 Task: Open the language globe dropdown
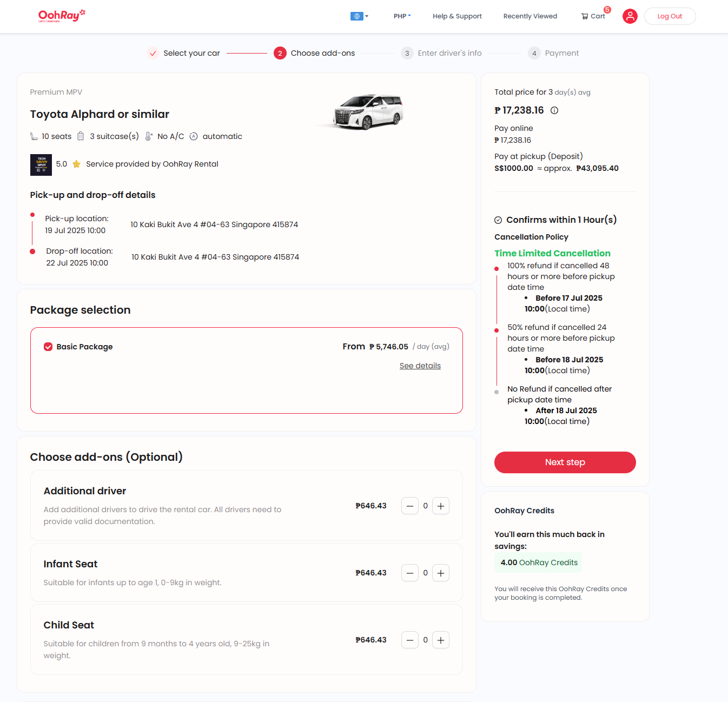pos(359,16)
